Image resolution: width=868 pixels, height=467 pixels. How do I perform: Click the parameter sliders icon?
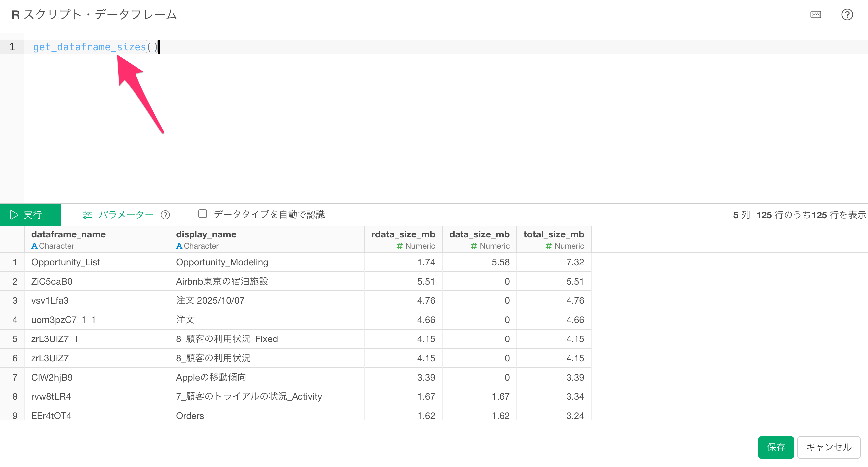point(87,215)
